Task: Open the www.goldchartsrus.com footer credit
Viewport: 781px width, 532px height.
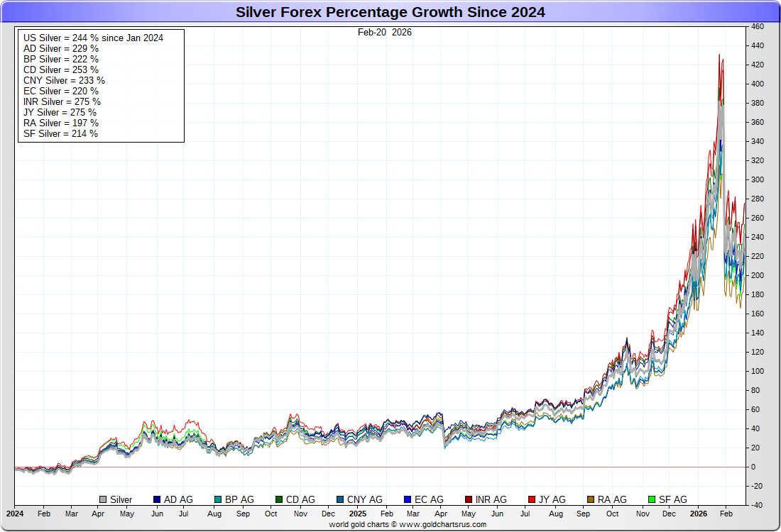Action: (x=408, y=524)
